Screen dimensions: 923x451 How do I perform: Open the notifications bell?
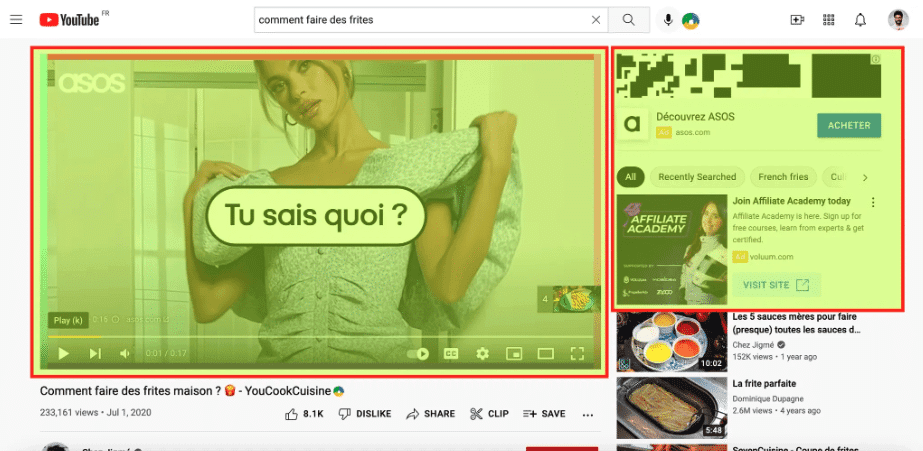click(x=860, y=20)
